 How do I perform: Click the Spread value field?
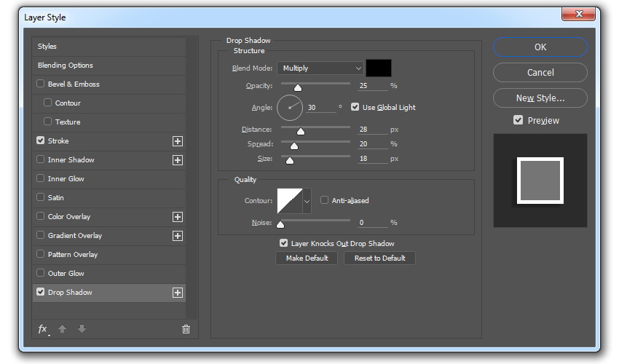tap(373, 144)
